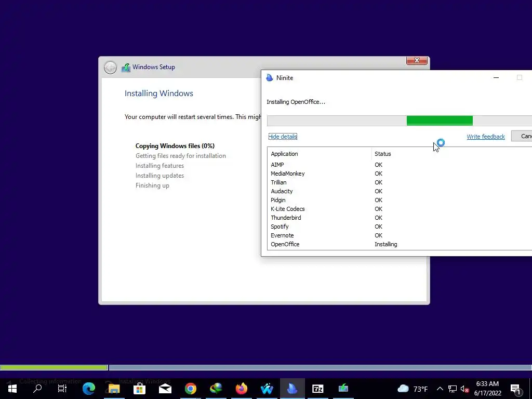Open File Explorer from the taskbar
This screenshot has height=399, width=532.
114,389
